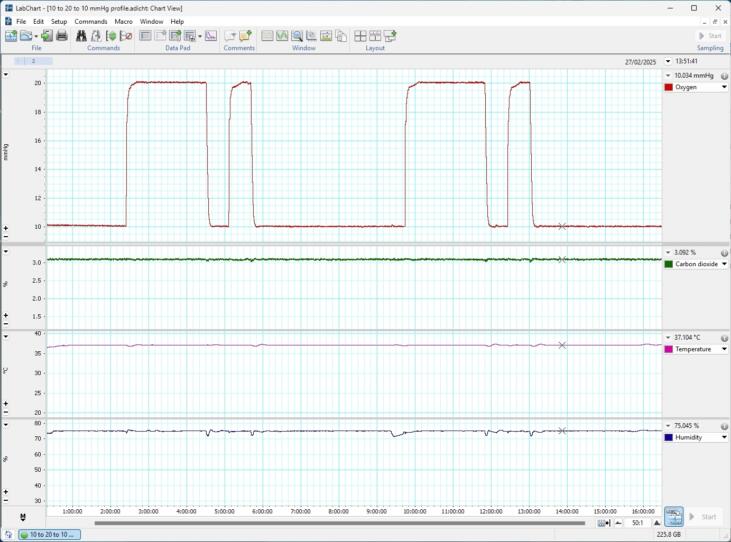
Task: Click the Smart Tile Layout icon with green arrow
Action: click(x=390, y=36)
